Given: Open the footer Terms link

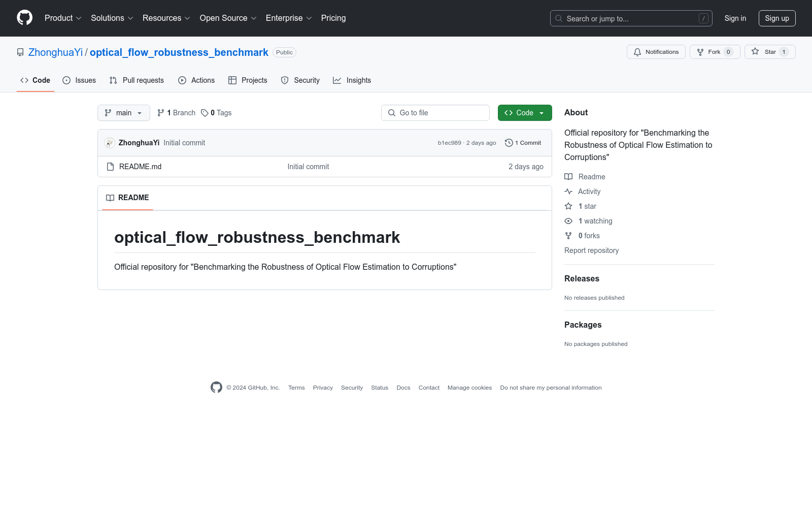Looking at the screenshot, I should [x=296, y=388].
